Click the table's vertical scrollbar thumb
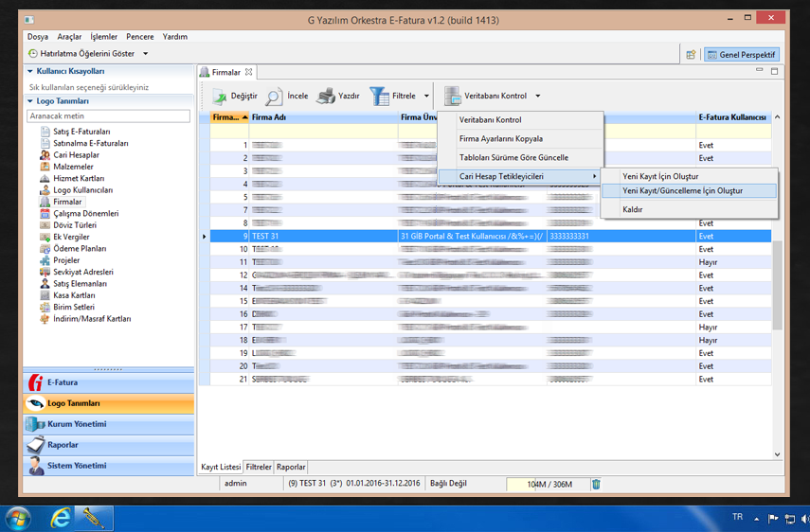 777,285
